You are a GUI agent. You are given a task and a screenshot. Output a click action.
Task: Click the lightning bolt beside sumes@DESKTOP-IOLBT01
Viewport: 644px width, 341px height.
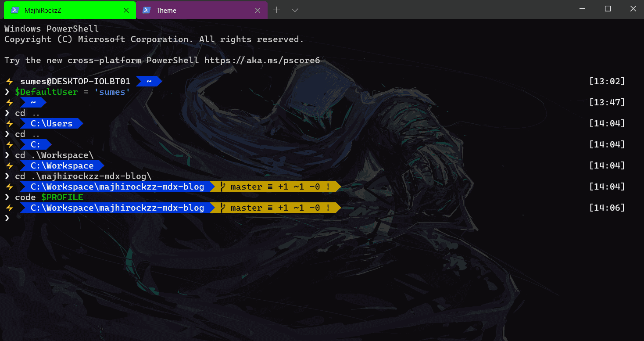point(9,82)
